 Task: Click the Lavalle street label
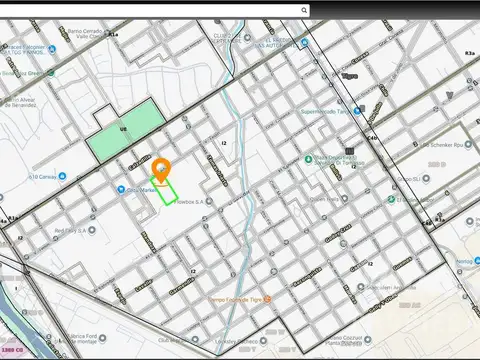click(x=144, y=286)
